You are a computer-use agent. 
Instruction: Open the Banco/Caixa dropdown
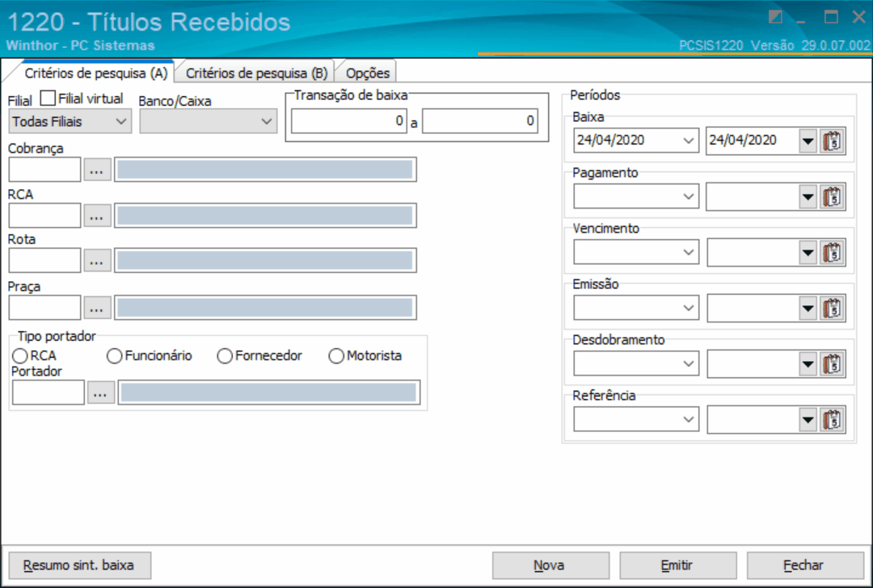[209, 121]
